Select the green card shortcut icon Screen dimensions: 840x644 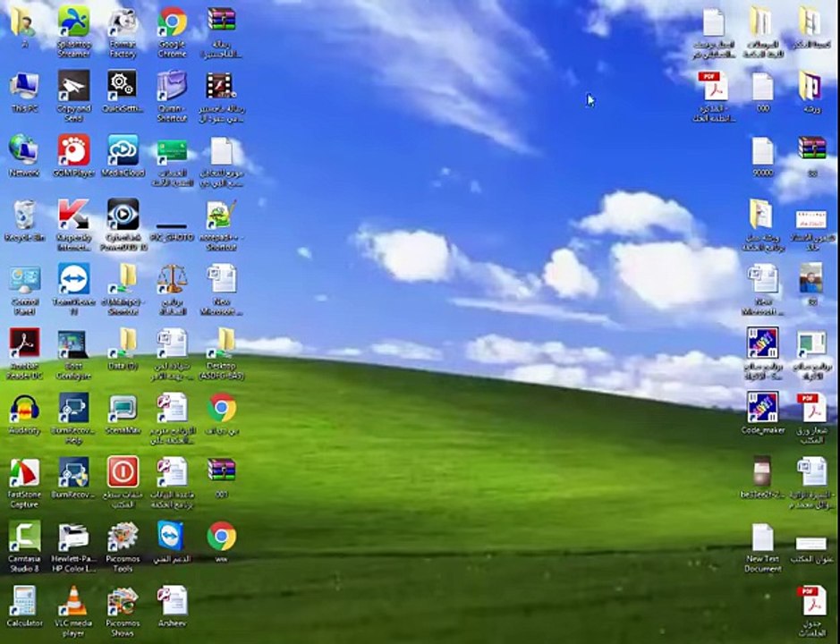pos(172,161)
